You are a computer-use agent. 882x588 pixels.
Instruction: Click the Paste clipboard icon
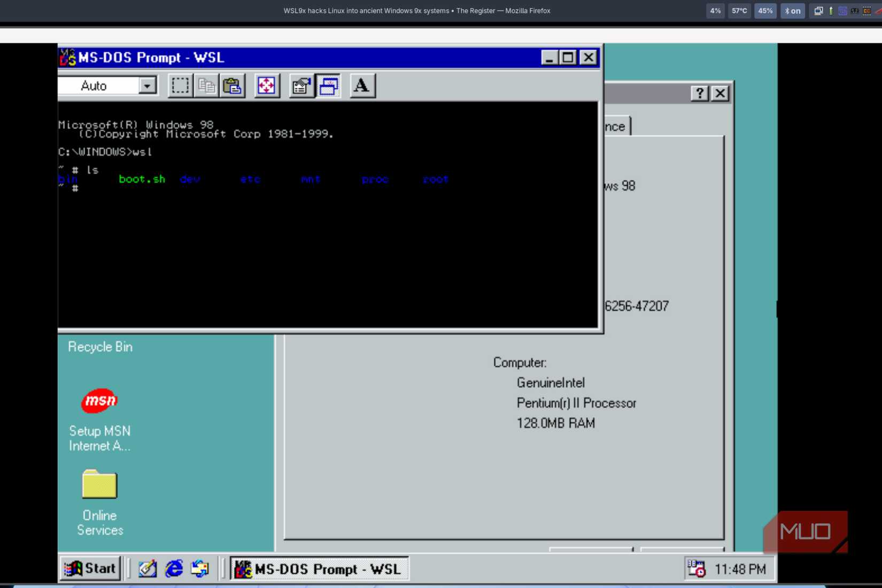233,86
